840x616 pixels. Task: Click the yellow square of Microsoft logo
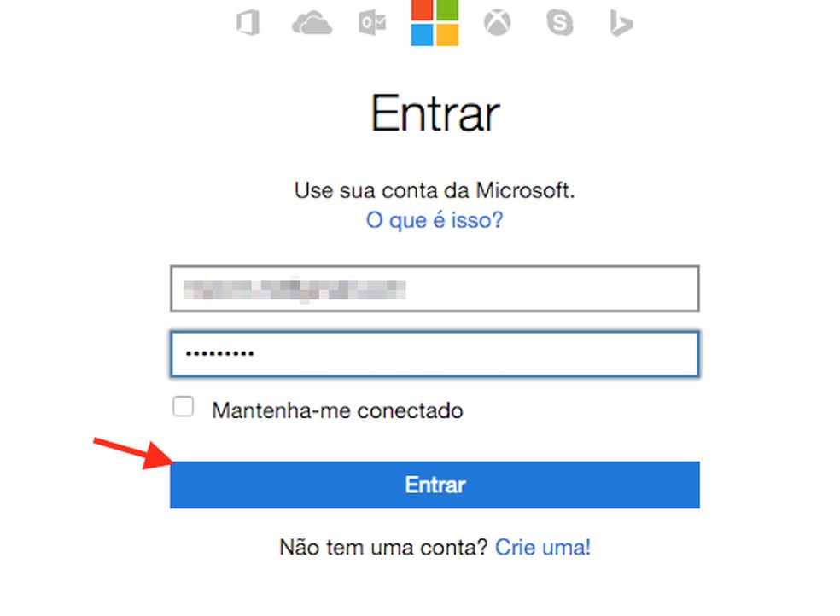tap(447, 34)
